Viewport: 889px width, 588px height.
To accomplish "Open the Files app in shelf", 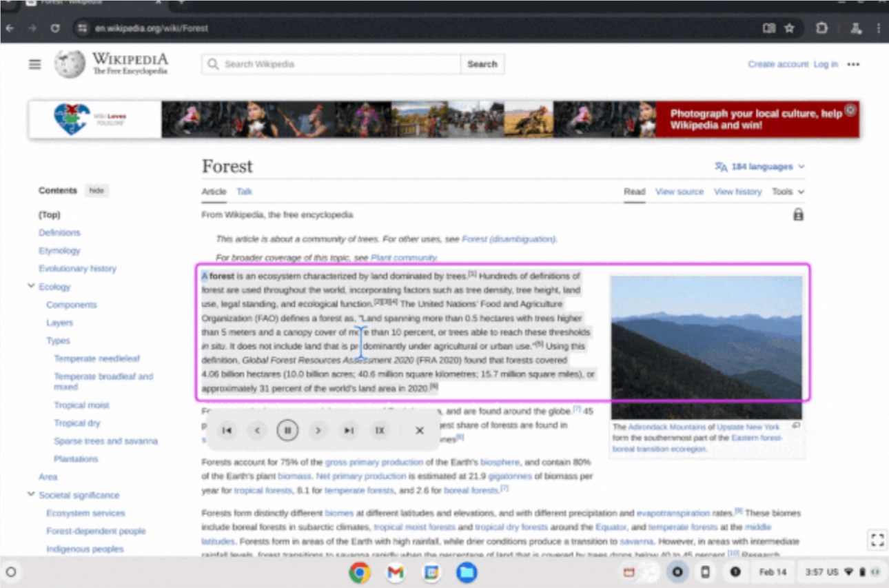I will click(x=467, y=572).
